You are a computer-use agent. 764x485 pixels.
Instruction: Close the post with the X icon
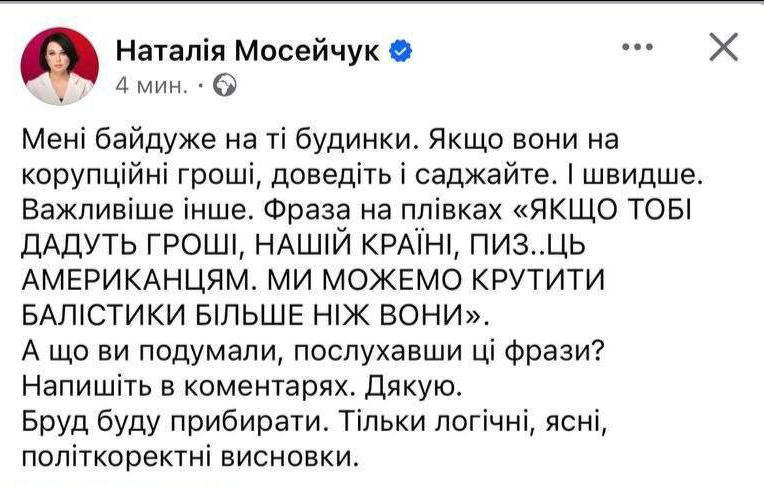723,47
